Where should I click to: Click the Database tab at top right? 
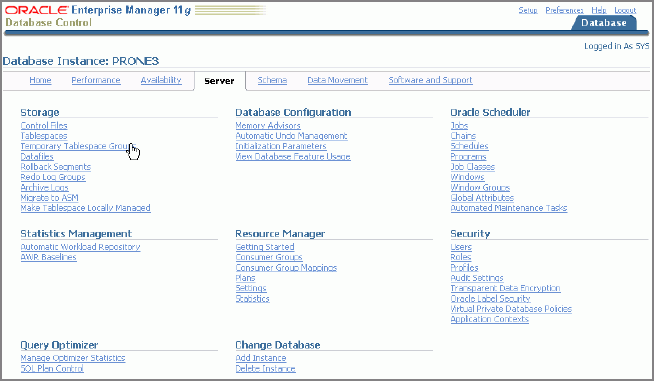point(604,23)
